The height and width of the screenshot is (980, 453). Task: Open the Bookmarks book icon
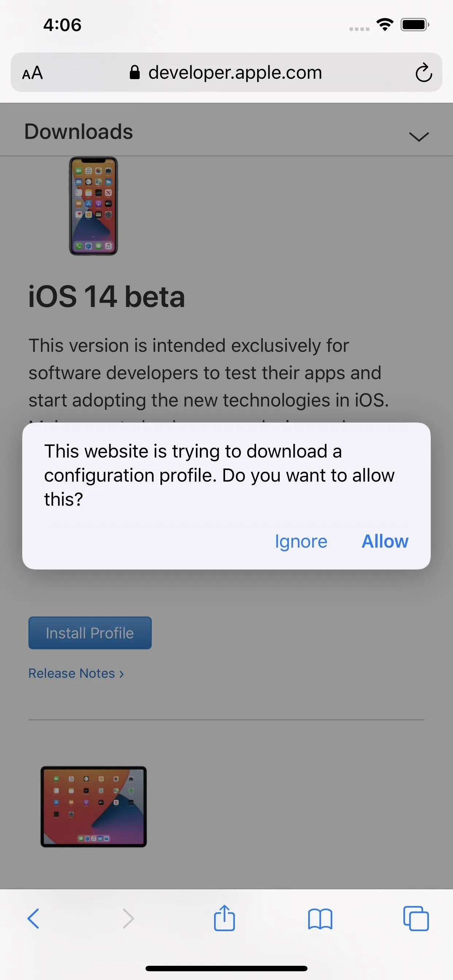[x=320, y=919]
